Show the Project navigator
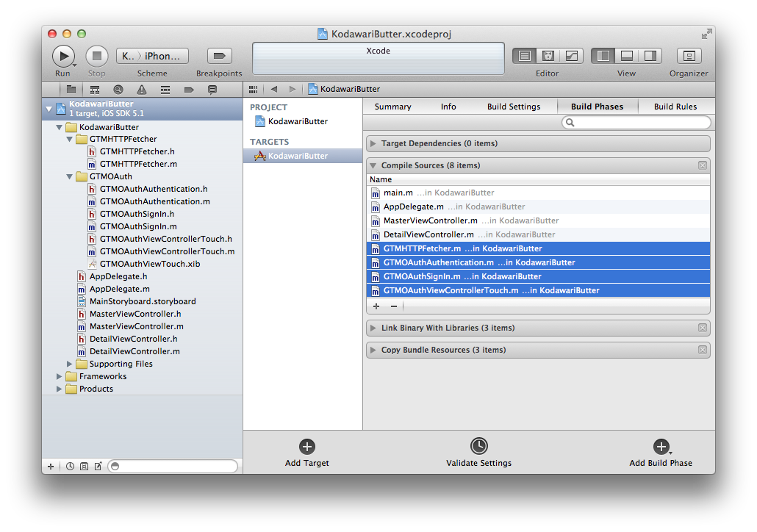The height and width of the screenshot is (532, 757). point(71,90)
